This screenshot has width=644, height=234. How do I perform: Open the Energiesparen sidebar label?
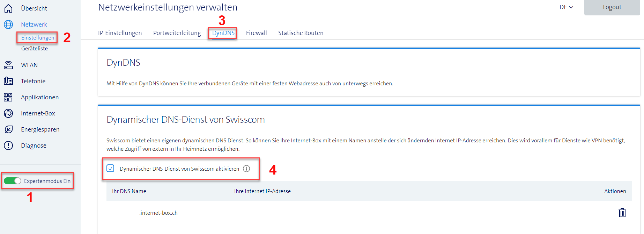[40, 129]
